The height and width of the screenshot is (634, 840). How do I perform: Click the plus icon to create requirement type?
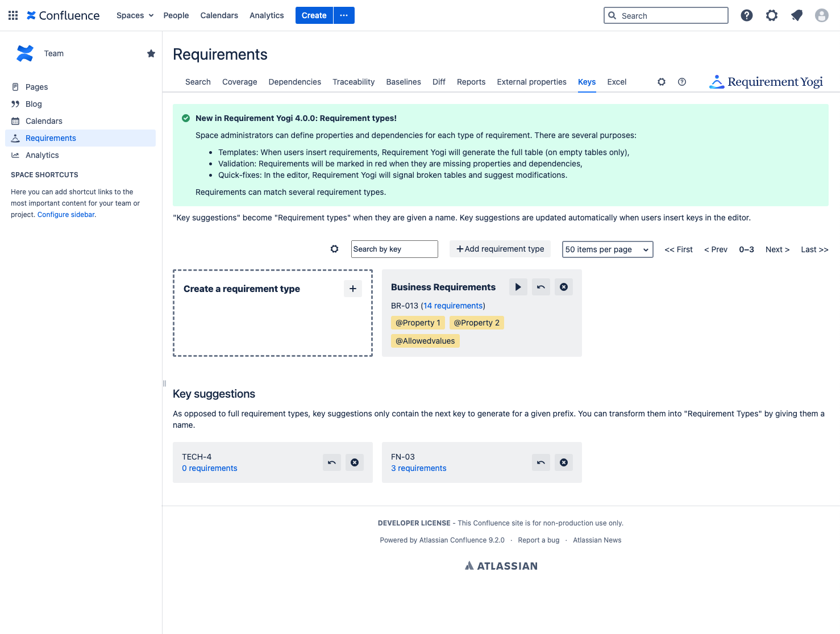352,289
